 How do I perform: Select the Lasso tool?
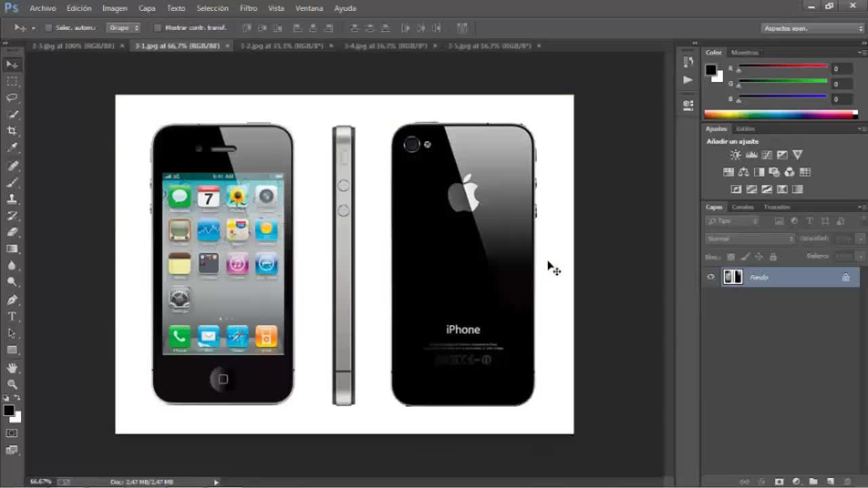(x=12, y=98)
